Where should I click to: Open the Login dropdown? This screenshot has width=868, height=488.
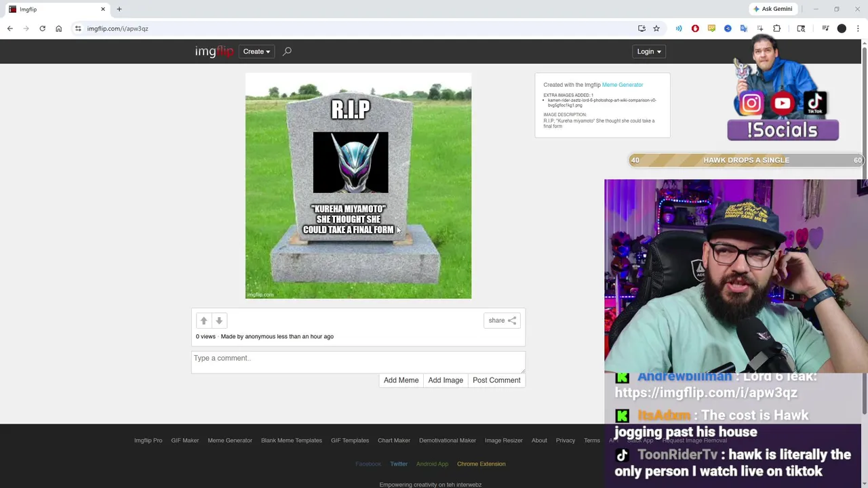tap(648, 52)
